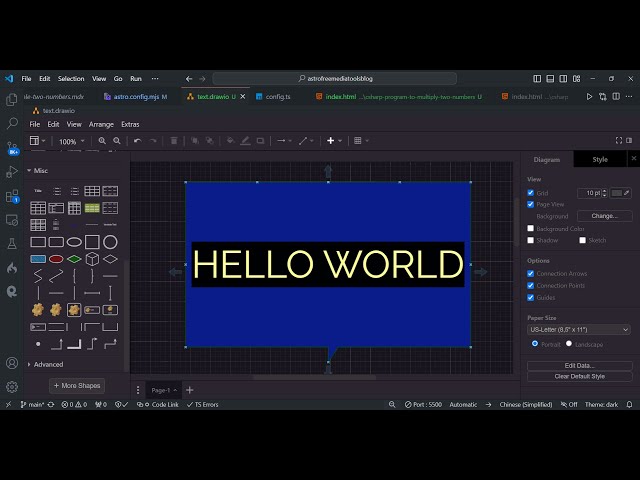
Task: Click the zoom in magnifier icon
Action: pos(102,141)
